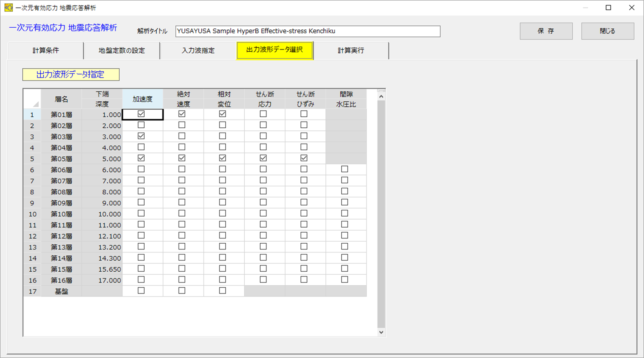Uncheck 加速度 for 第03層

[141, 136]
